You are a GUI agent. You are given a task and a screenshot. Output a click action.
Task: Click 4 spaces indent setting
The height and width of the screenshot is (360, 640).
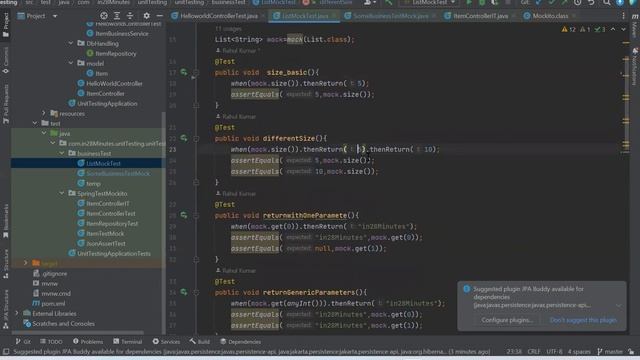[x=579, y=351]
